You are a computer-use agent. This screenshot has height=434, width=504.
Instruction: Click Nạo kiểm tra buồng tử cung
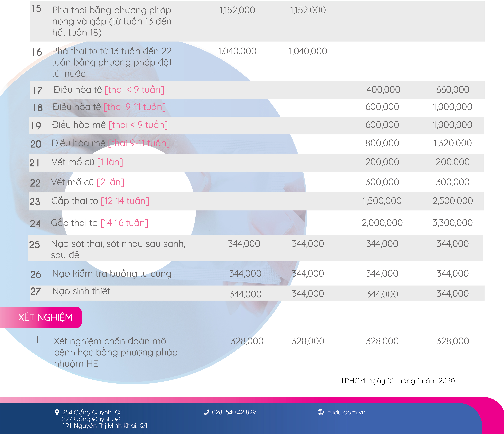tap(112, 274)
